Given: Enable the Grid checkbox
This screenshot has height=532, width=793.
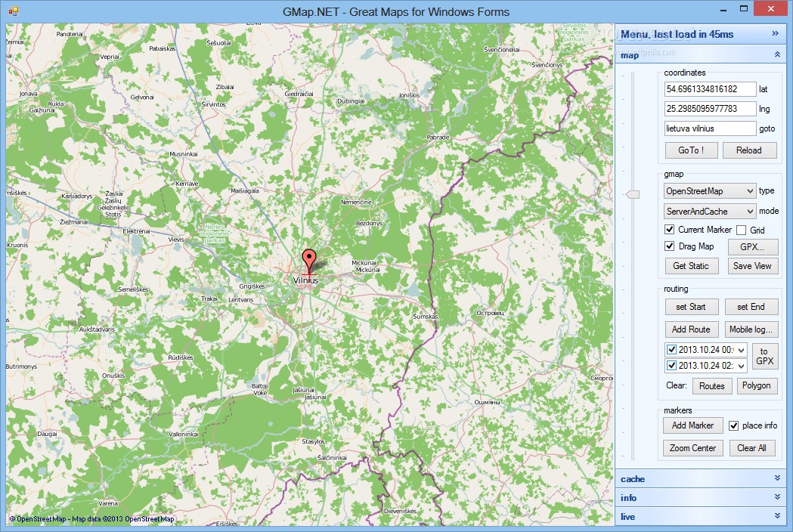Looking at the screenshot, I should pyautogui.click(x=742, y=230).
